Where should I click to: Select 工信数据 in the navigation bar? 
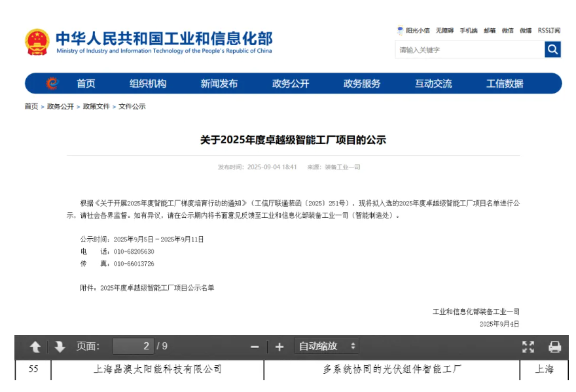coord(505,83)
